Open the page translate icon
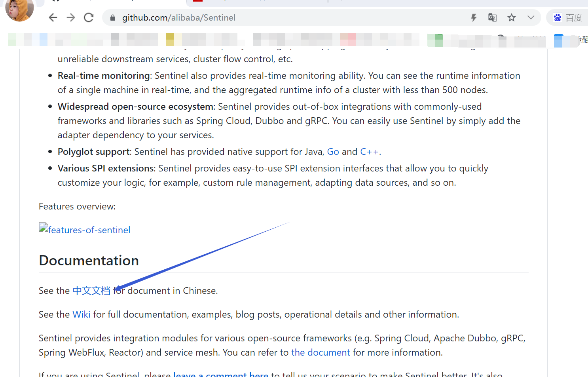The image size is (588, 377). pos(493,17)
